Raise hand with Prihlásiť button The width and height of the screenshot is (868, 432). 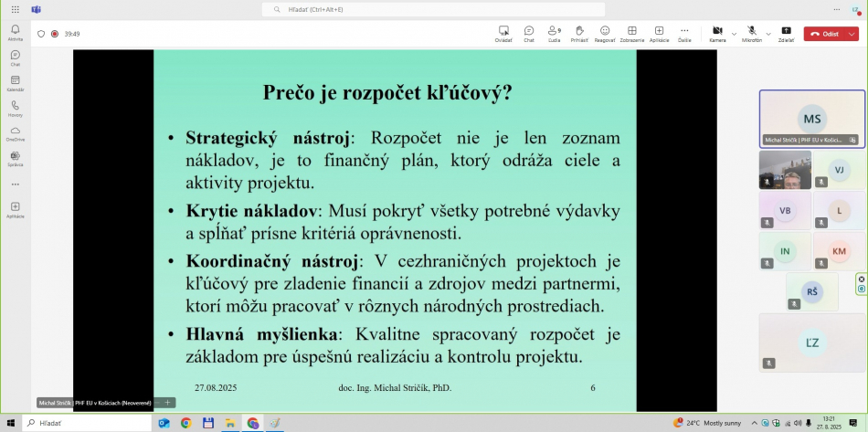point(579,33)
